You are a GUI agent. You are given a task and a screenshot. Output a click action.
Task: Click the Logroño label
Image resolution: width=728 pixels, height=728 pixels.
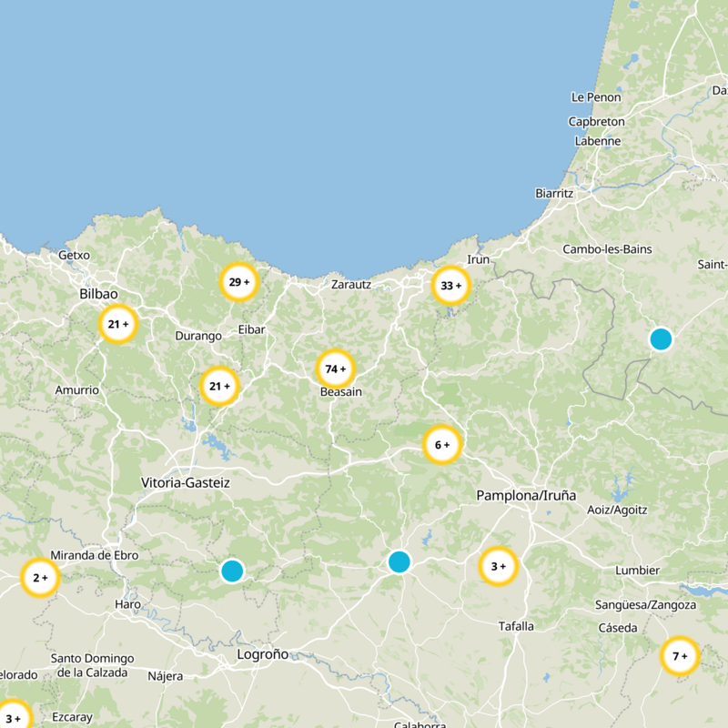point(263,654)
